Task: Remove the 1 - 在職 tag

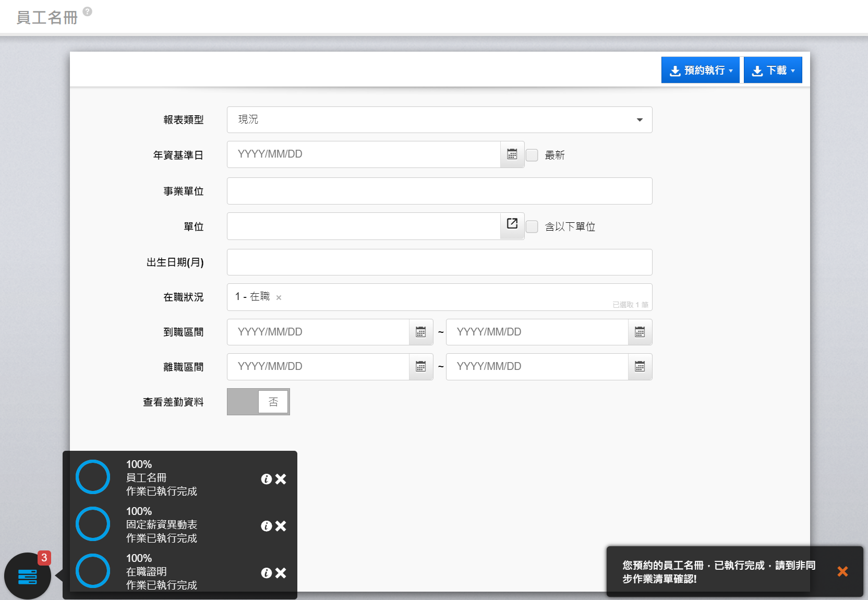Action: pyautogui.click(x=279, y=298)
